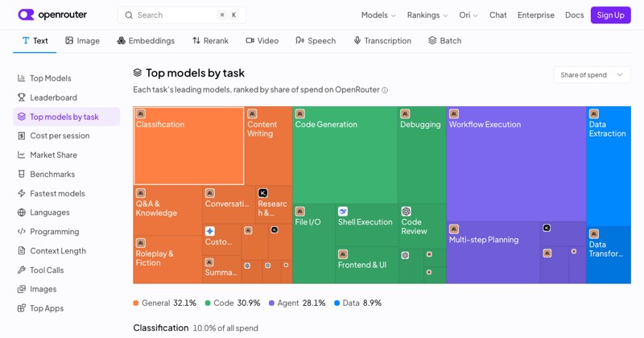Click the Tool Calls wrench icon
Viewport: 644px width, 338px height.
coord(22,270)
